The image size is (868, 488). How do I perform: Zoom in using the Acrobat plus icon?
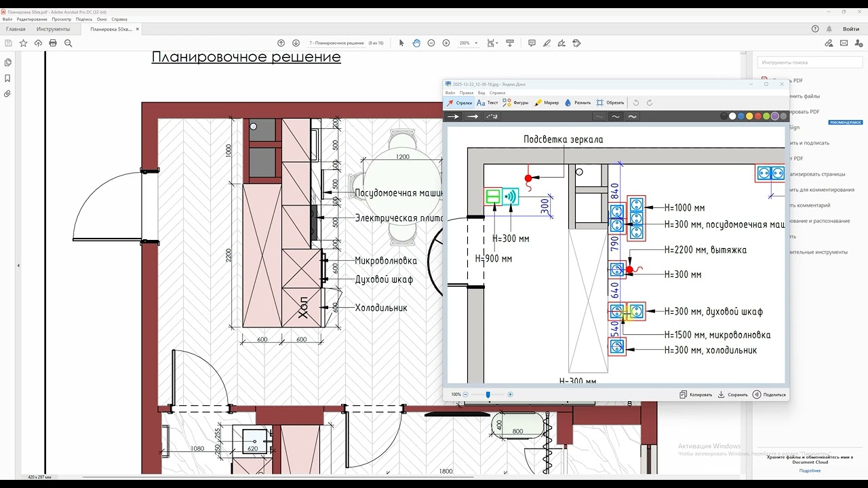pyautogui.click(x=446, y=43)
